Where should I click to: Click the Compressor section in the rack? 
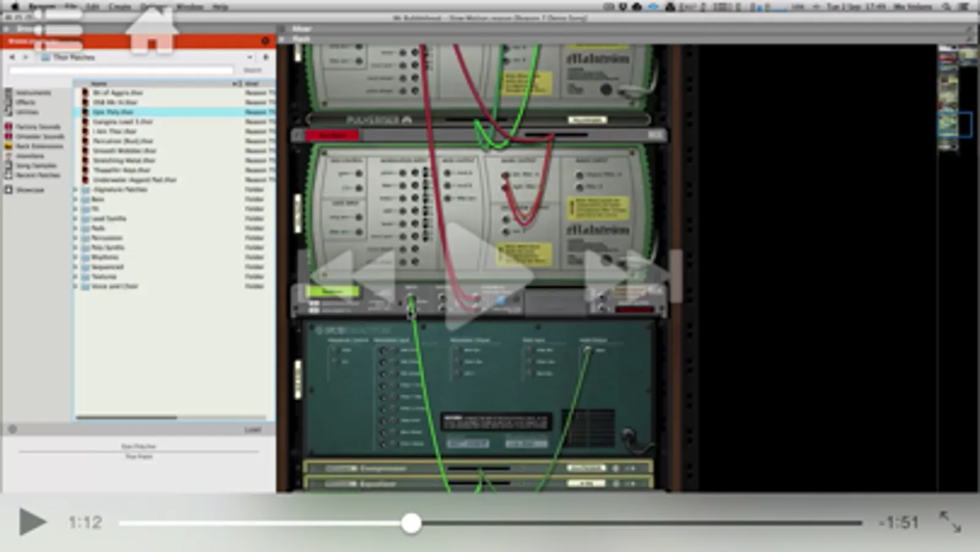[x=478, y=469]
